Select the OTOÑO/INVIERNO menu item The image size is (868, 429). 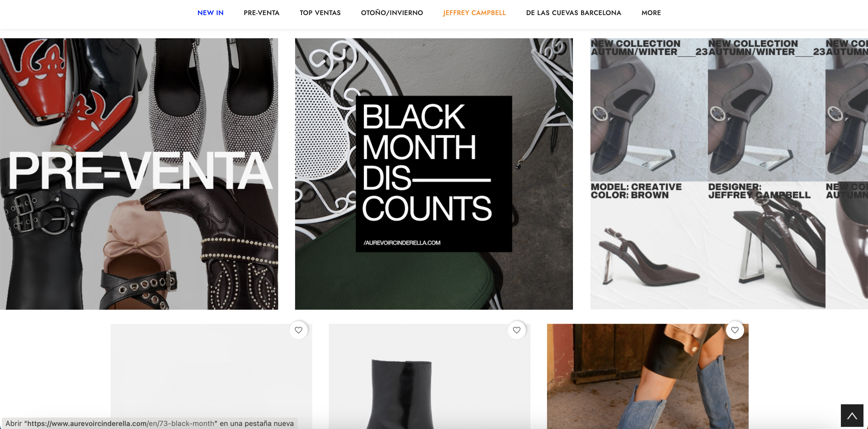tap(392, 13)
